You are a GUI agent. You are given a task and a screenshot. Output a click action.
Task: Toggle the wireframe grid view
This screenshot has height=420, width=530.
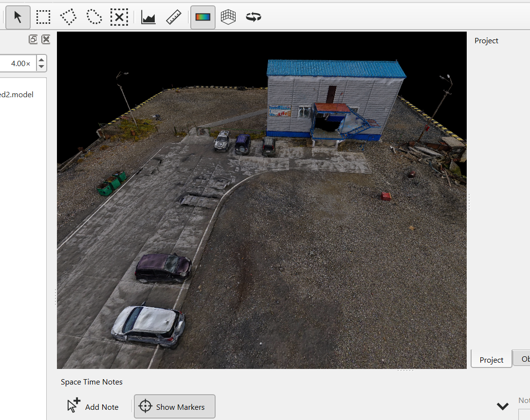pyautogui.click(x=228, y=17)
